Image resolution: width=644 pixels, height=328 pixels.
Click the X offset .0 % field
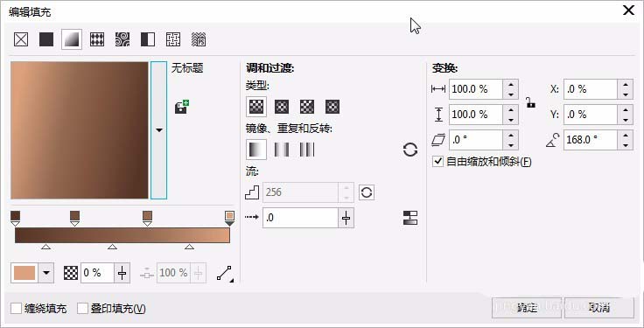pos(591,89)
